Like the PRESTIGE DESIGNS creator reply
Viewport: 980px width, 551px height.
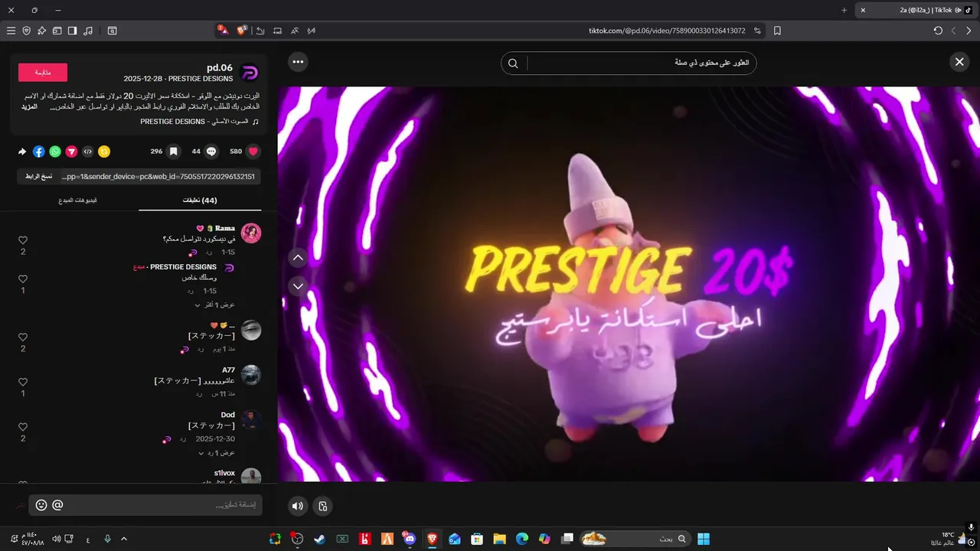coord(23,279)
